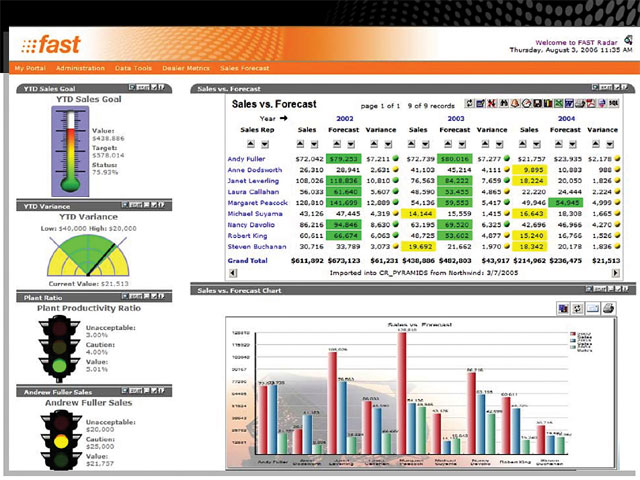This screenshot has width=640, height=480.
Task: Open the Steven Buchanan sales rep link
Action: tap(257, 247)
